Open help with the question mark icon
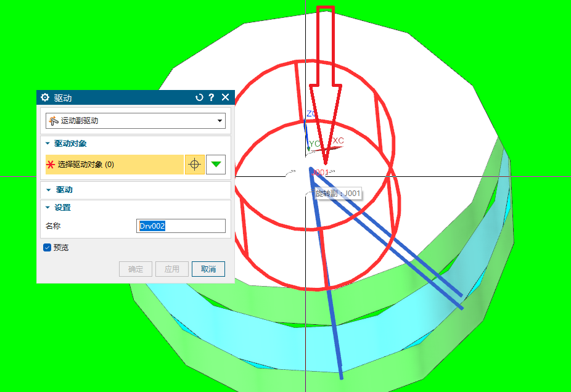Screen dimensions: 571x392 (212, 97)
